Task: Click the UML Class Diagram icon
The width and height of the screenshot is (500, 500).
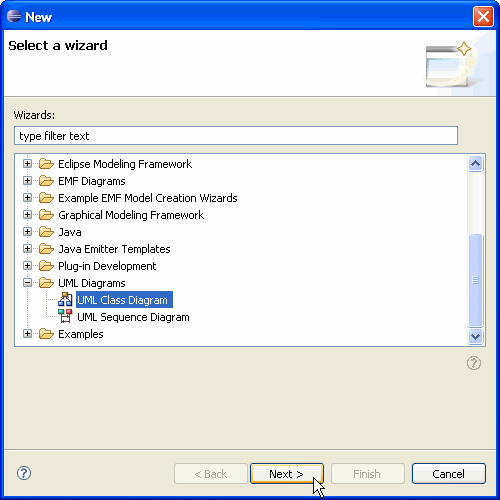Action: 65,300
